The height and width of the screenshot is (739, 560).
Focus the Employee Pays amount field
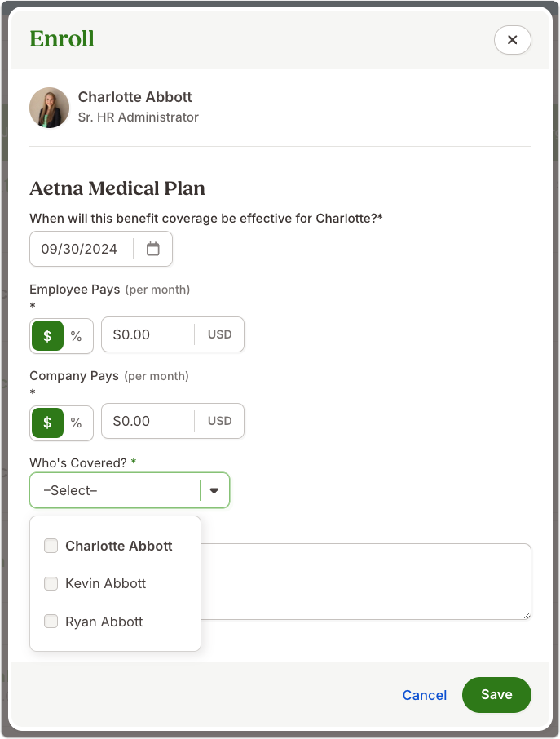[x=148, y=334]
